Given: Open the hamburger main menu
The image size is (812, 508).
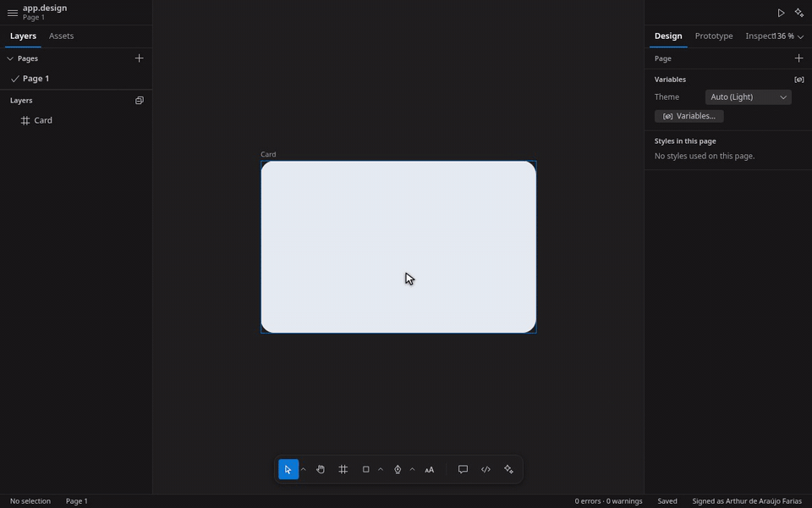Looking at the screenshot, I should [13, 13].
